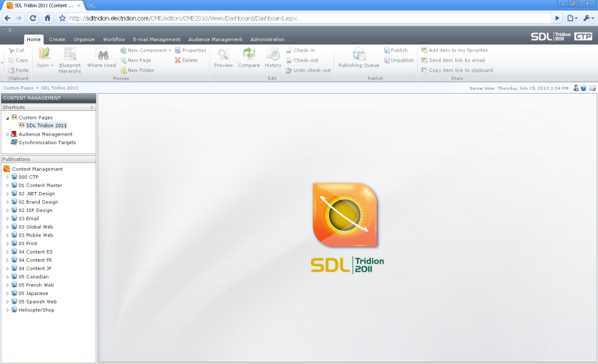Click the Where Used binoculars icon

(x=103, y=55)
